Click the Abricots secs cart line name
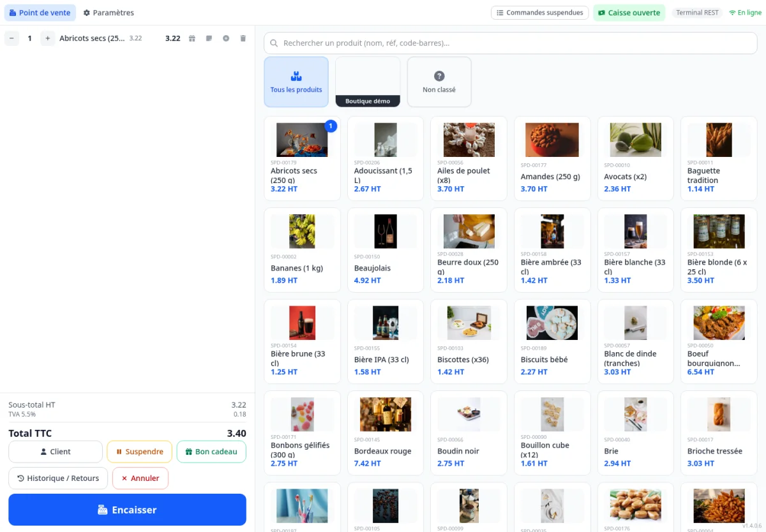 click(93, 38)
